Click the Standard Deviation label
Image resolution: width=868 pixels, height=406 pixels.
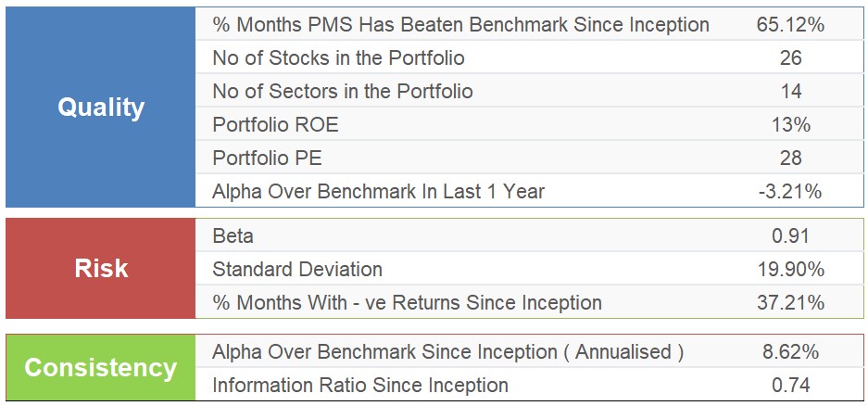(297, 269)
